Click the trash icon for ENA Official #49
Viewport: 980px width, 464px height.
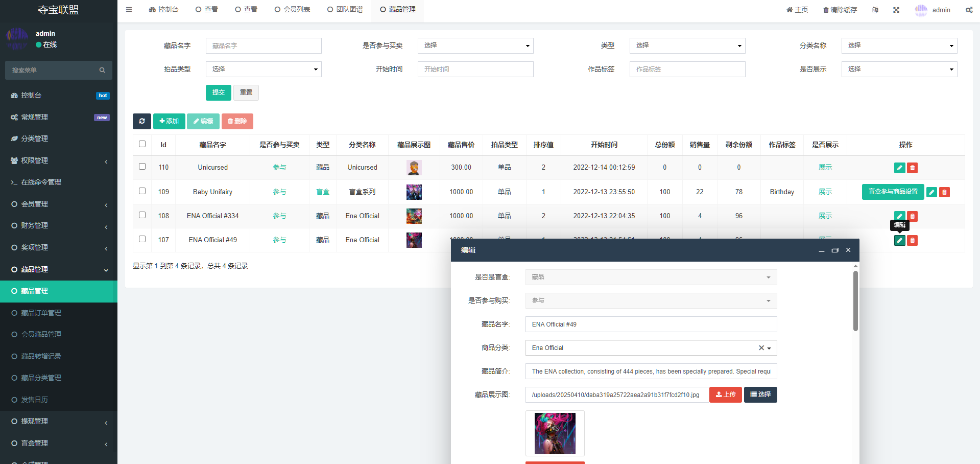[912, 240]
